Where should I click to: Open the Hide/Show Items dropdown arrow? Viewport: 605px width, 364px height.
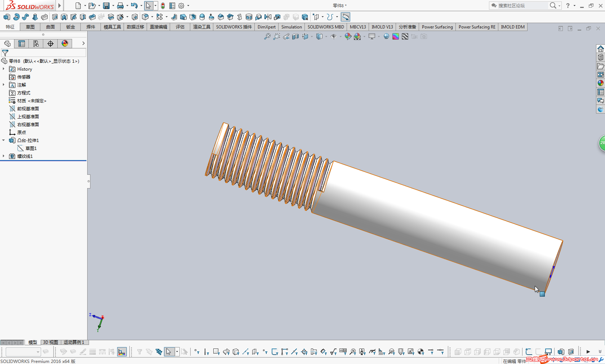click(x=341, y=36)
